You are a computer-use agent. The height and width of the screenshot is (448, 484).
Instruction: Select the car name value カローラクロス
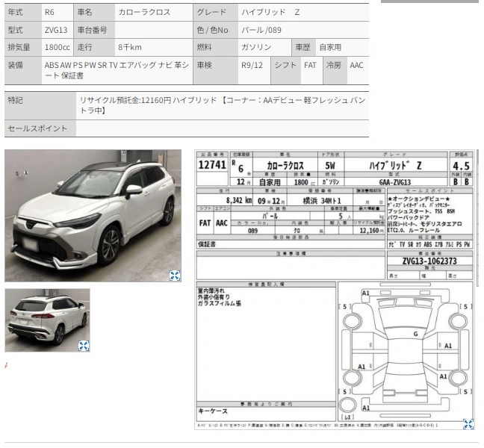(144, 12)
